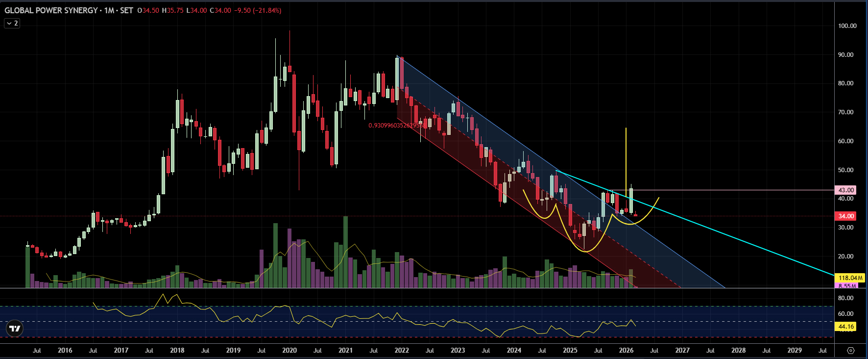
Task: Click 2027 on the time axis
Action: [682, 350]
